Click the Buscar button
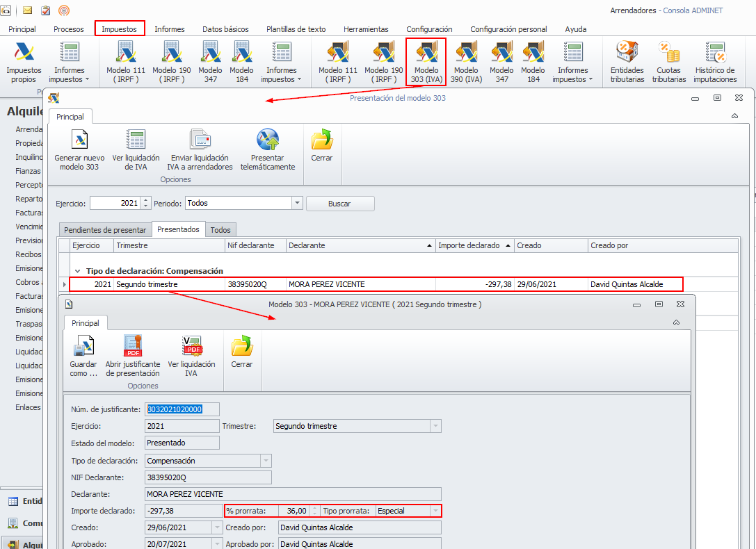 click(339, 204)
